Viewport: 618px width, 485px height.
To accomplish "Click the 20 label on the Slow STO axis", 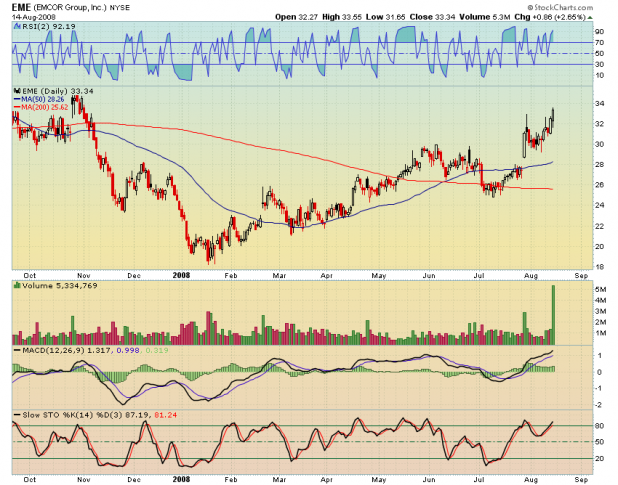I will 599,459.
